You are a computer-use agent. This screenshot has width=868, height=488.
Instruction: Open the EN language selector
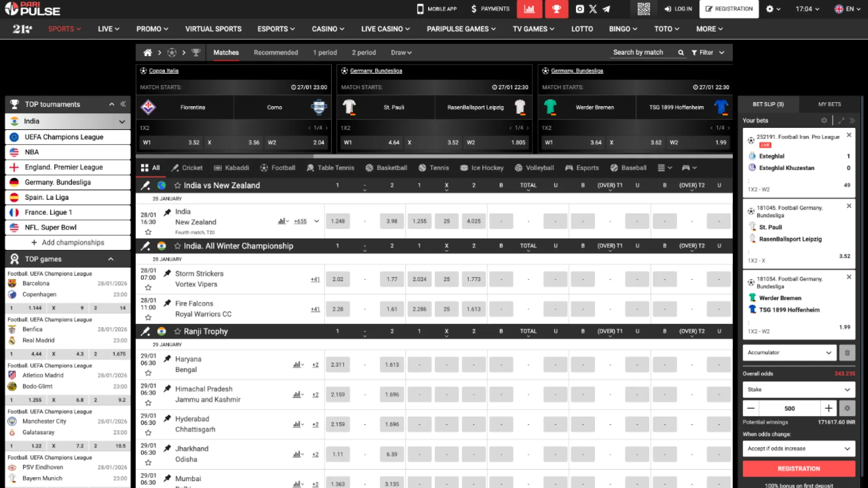(x=847, y=9)
